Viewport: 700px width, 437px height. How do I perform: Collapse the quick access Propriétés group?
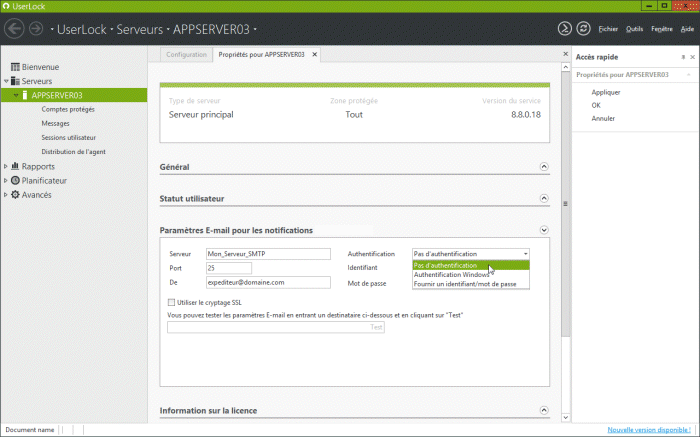click(689, 75)
